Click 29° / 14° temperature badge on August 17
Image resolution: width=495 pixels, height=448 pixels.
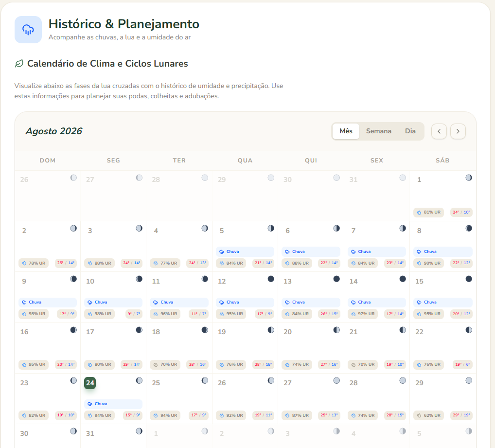pyautogui.click(x=132, y=364)
